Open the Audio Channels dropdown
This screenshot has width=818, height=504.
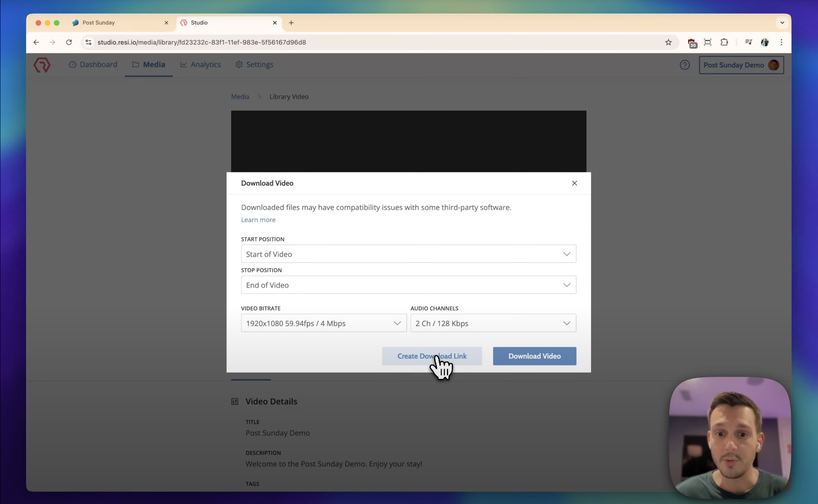[x=493, y=323]
